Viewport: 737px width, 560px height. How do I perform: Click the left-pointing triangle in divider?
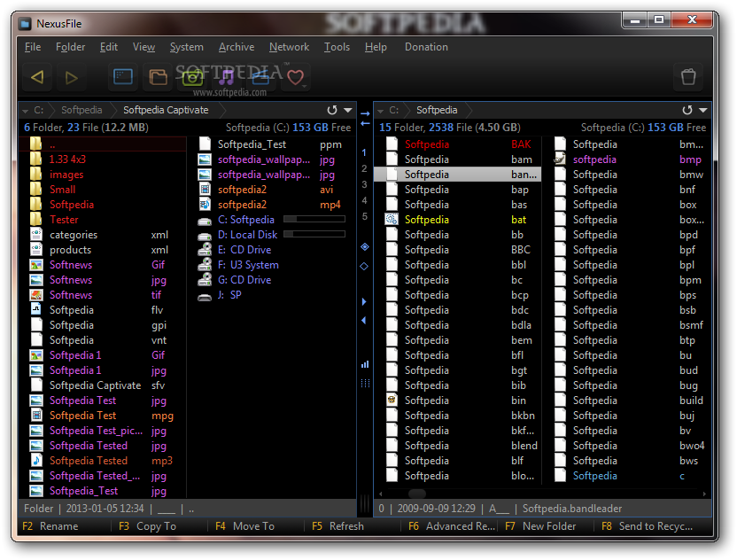click(364, 320)
